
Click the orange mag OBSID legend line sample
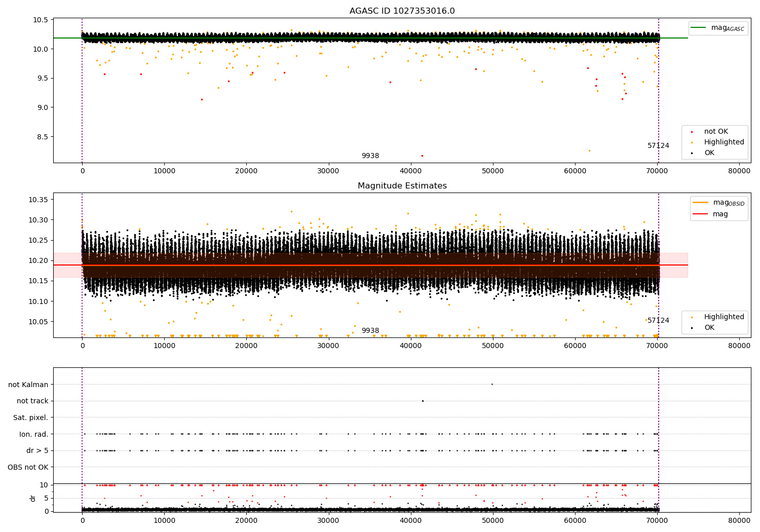pyautogui.click(x=700, y=203)
